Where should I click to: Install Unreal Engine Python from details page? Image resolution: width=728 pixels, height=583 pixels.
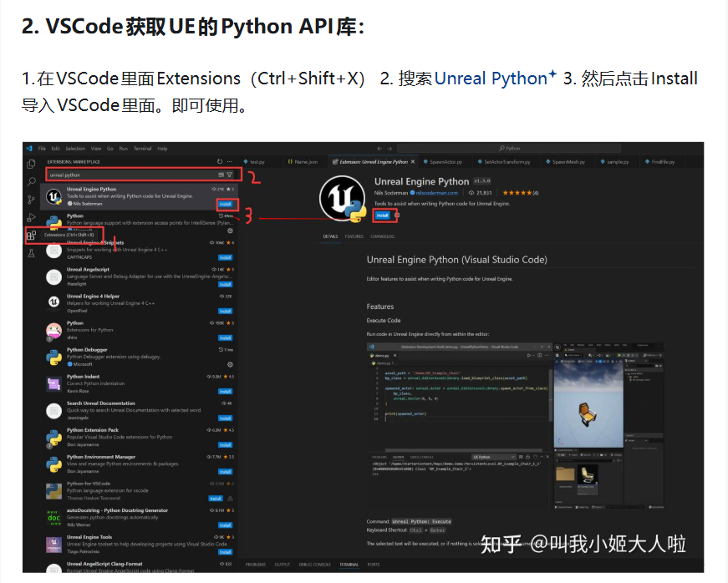[382, 215]
